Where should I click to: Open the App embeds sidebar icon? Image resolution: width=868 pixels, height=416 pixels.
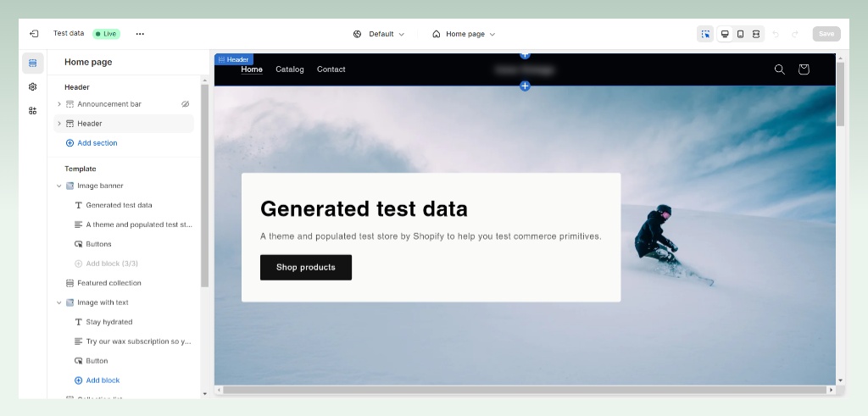click(x=33, y=111)
